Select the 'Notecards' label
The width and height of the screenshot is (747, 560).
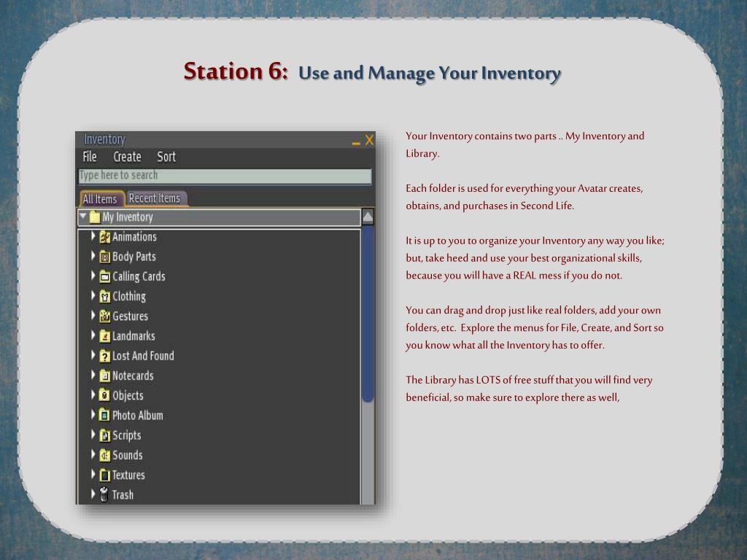tap(133, 376)
